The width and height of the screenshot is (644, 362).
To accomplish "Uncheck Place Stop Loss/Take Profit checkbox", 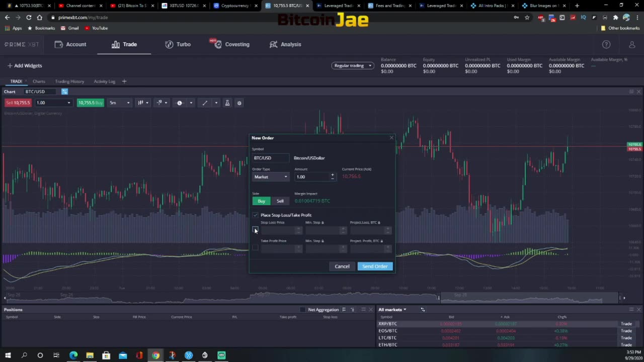I will tap(255, 215).
